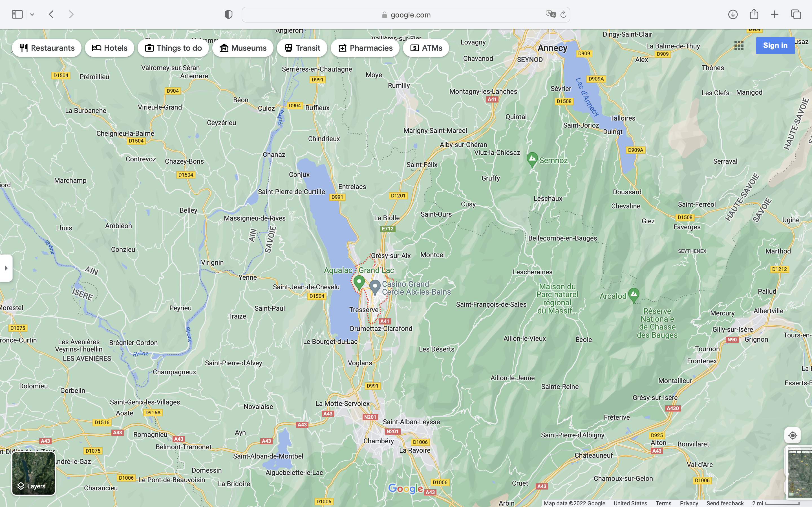Toggle Layers satellite view thumbnail
Screen dimensions: 812x507
(x=34, y=473)
